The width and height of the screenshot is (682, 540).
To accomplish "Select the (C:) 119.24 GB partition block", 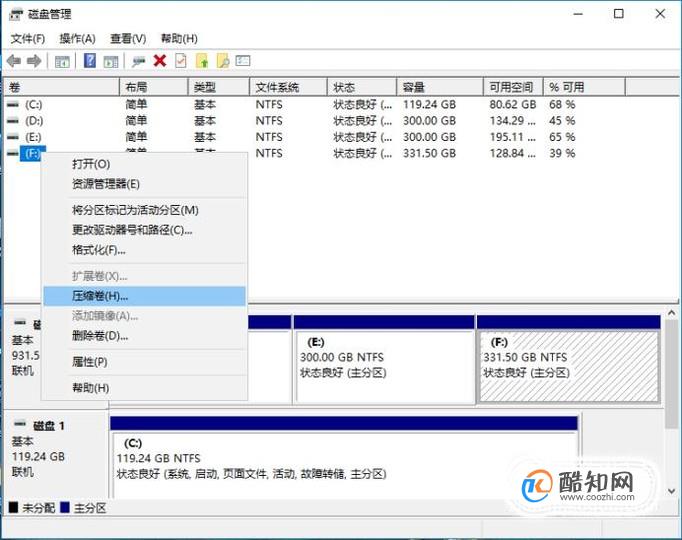I will [344, 457].
